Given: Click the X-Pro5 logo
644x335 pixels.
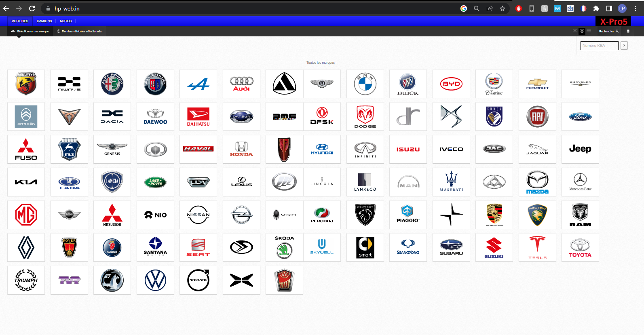Looking at the screenshot, I should (x=613, y=22).
